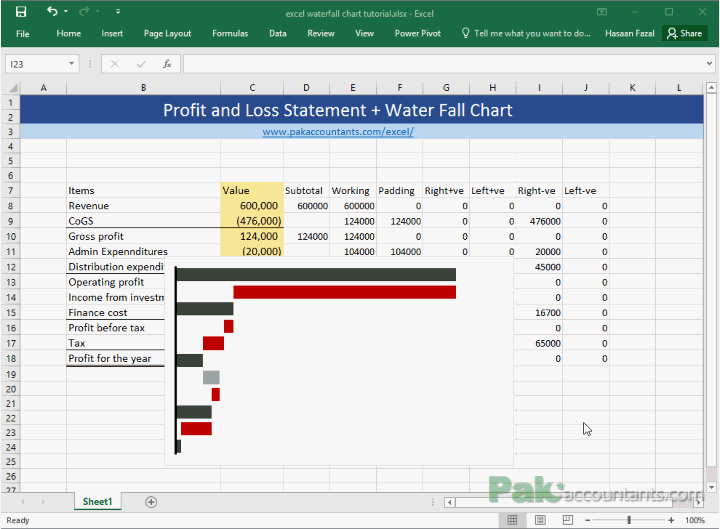Click the Padding header cell
Viewport: 720px width, 529px height.
click(x=399, y=191)
